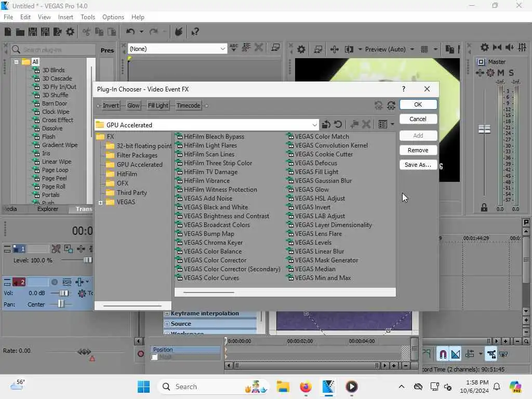
Task: Open the File menu
Action: point(8,17)
